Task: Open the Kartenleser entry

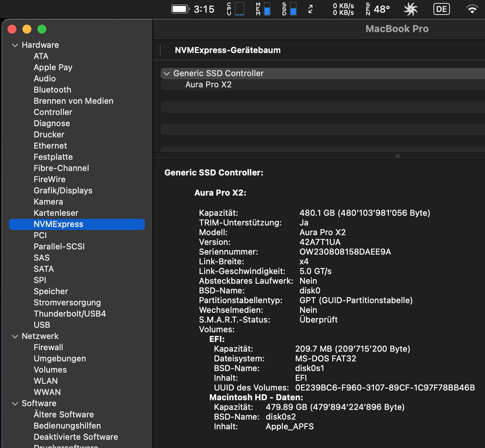Action: (56, 213)
